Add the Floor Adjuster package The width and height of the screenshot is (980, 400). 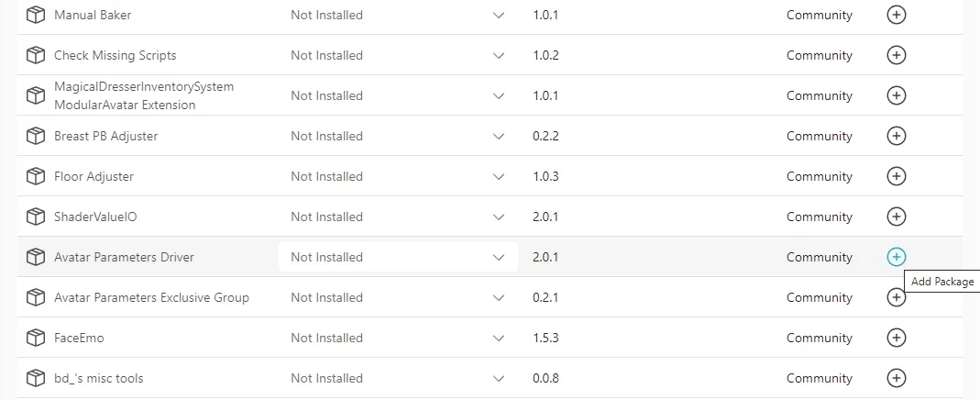tap(897, 176)
